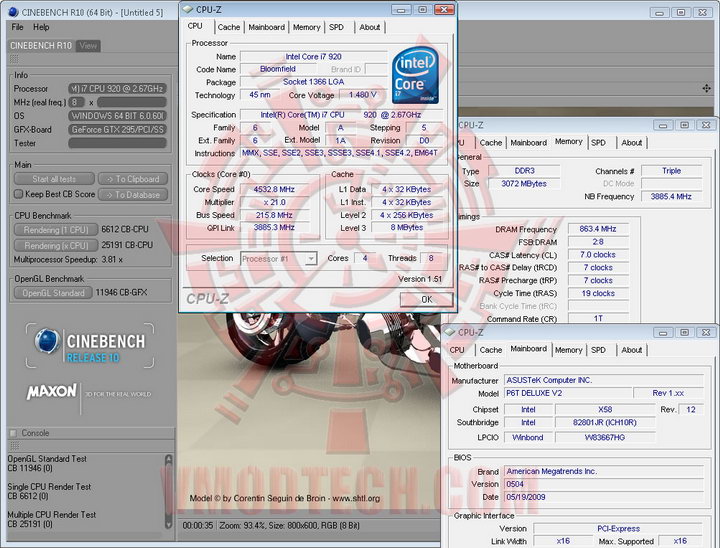The image size is (720, 548).
Task: Open CPU tab in mainboard CPU-Z window
Action: click(457, 350)
